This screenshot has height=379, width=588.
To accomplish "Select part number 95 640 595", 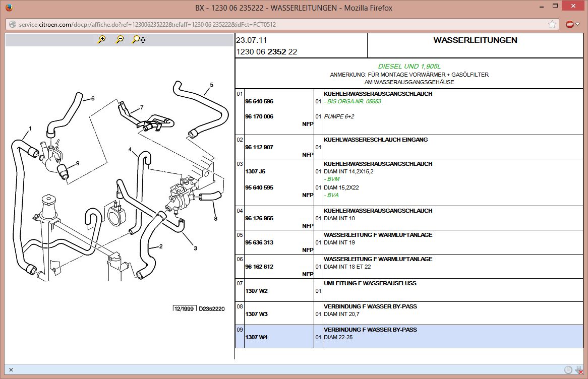I will [x=259, y=187].
